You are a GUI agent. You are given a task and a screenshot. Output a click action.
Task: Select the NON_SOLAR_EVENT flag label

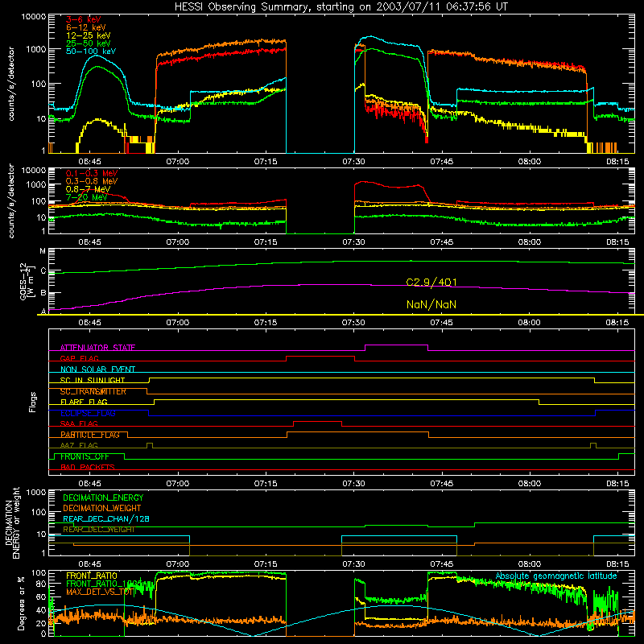pyautogui.click(x=97, y=369)
